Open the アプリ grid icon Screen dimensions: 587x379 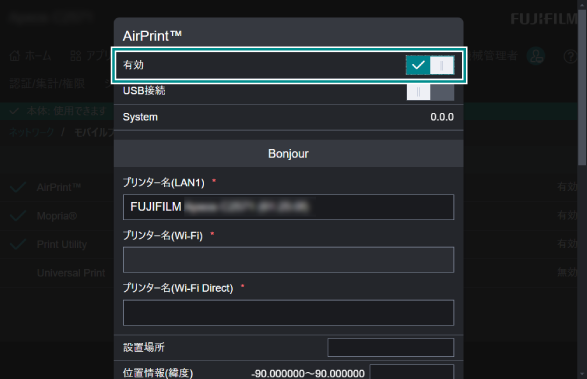[x=76, y=56]
